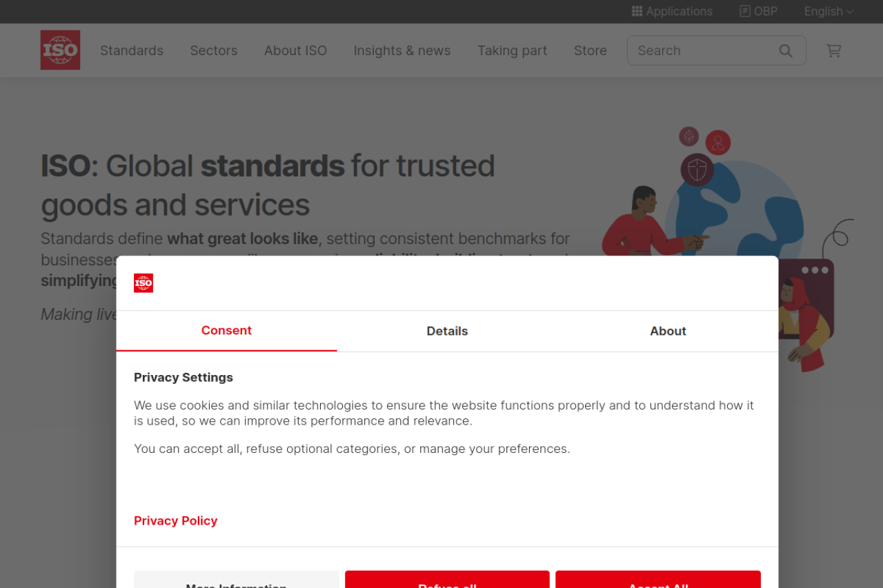Click the search magnifier icon

point(786,50)
